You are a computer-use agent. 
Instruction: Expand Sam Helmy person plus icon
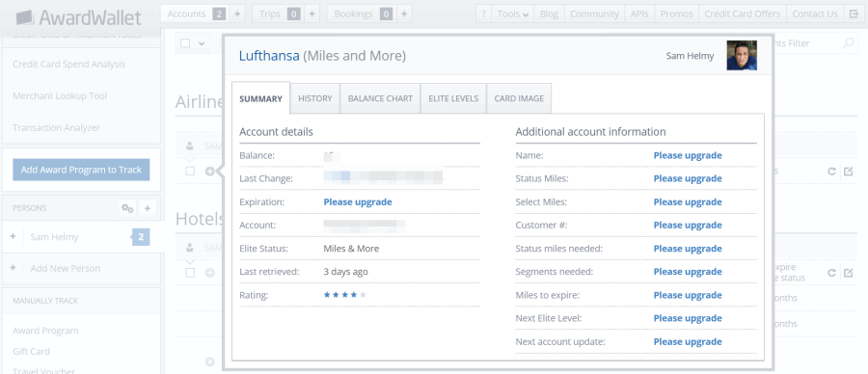tap(13, 236)
